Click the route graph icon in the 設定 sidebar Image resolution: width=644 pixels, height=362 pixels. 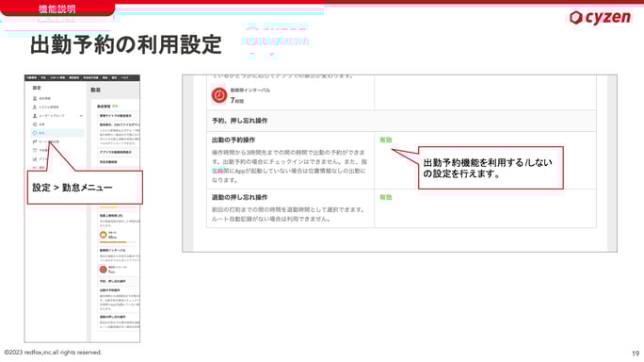tap(35, 141)
